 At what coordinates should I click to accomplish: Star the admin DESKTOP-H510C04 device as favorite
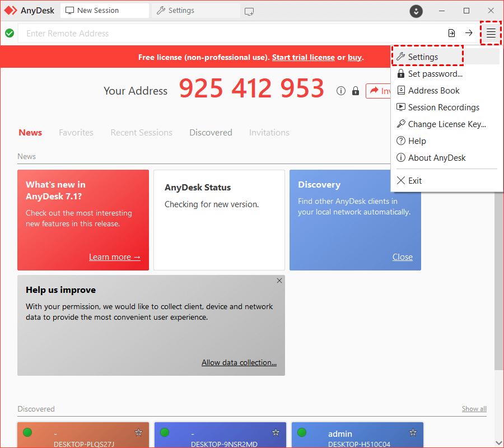click(x=413, y=432)
